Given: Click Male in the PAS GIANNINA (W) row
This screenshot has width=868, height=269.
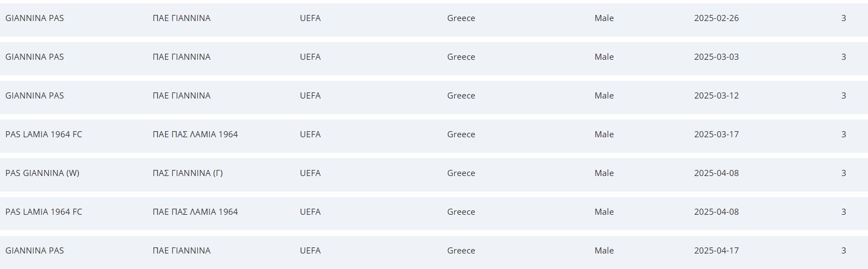Looking at the screenshot, I should [604, 173].
